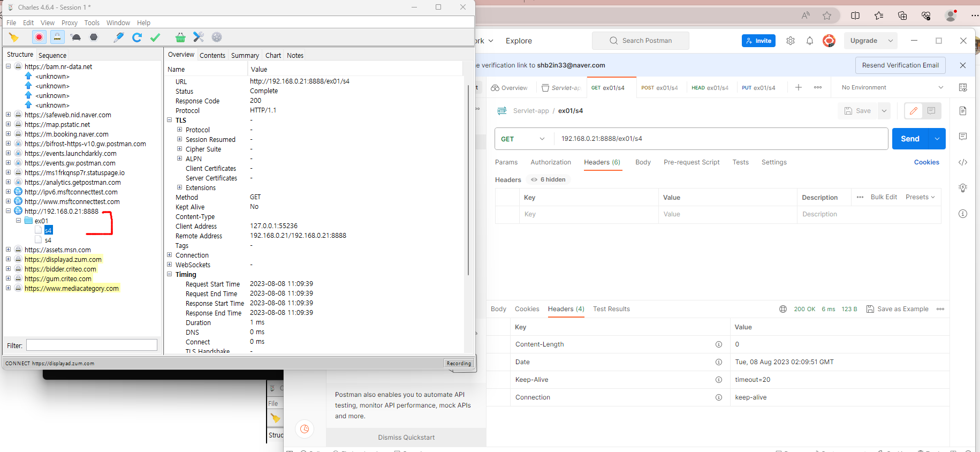The width and height of the screenshot is (980, 452).
Task: Collapse the https://bam.nr-data.net tree node
Action: click(8, 66)
